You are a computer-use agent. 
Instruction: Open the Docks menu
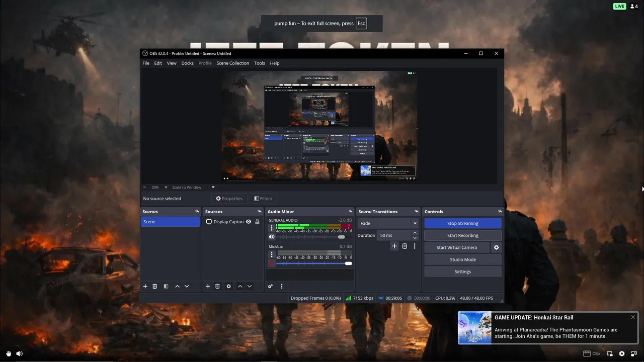[x=188, y=63]
